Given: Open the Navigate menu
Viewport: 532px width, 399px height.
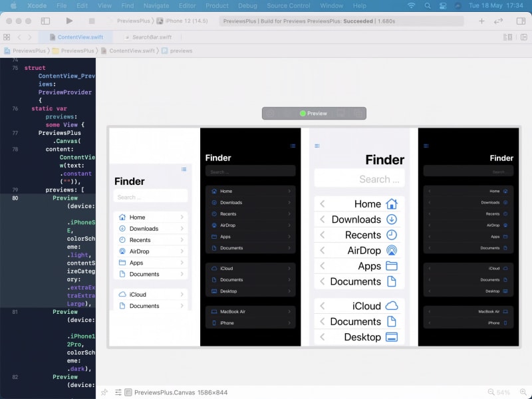Looking at the screenshot, I should click(156, 6).
